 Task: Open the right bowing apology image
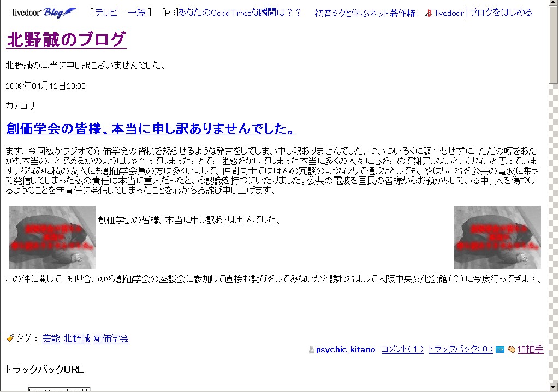[x=497, y=237]
